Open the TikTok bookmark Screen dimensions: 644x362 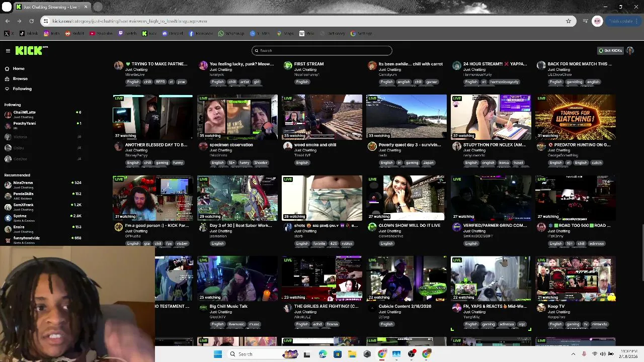click(29, 34)
